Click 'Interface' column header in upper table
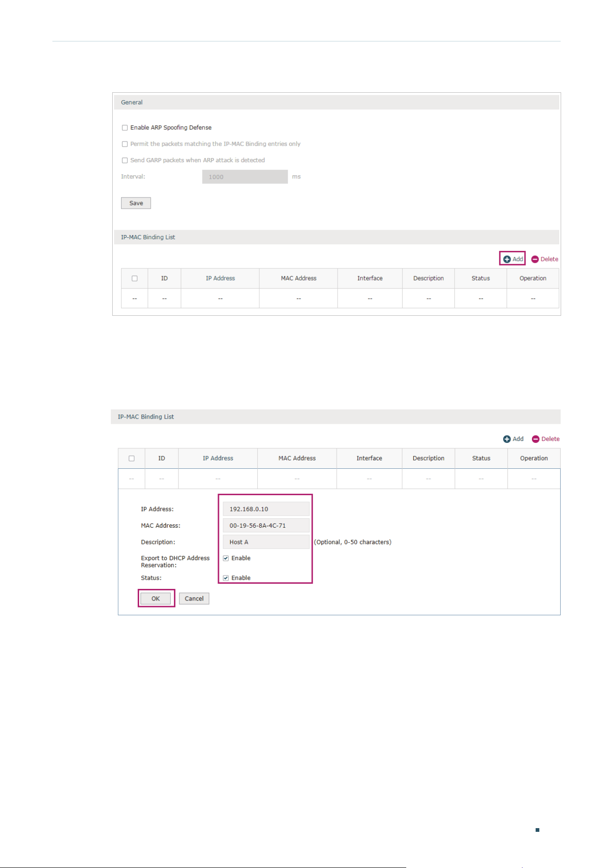Viewport: 614px width, 868px height. click(370, 279)
